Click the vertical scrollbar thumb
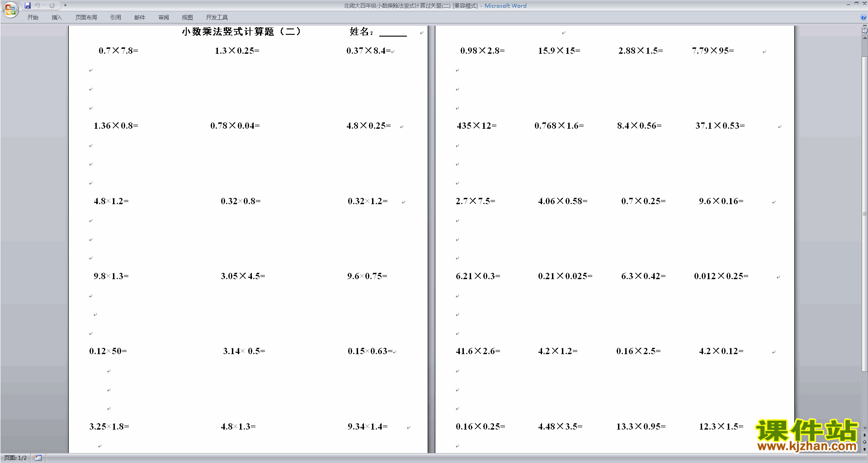868x463 pixels. [864, 214]
